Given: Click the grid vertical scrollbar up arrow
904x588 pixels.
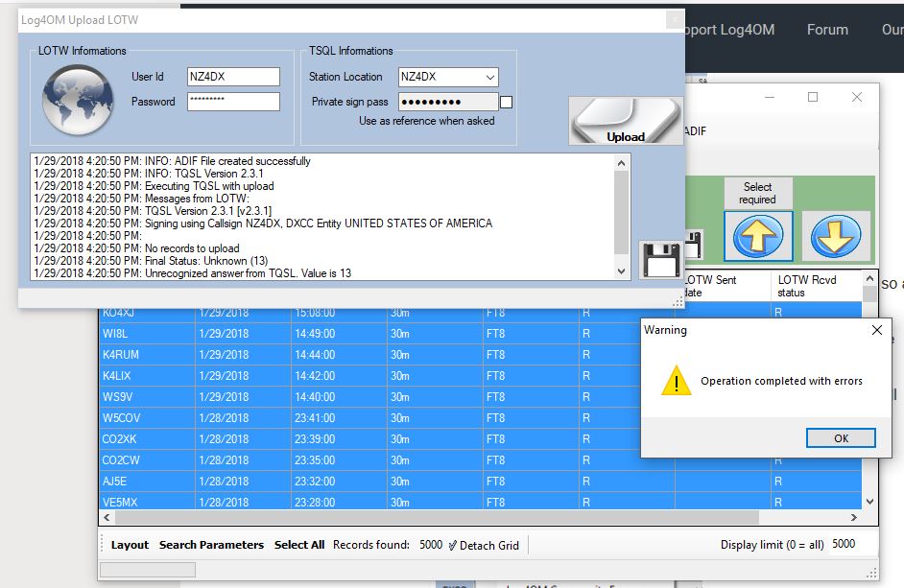Looking at the screenshot, I should point(870,278).
